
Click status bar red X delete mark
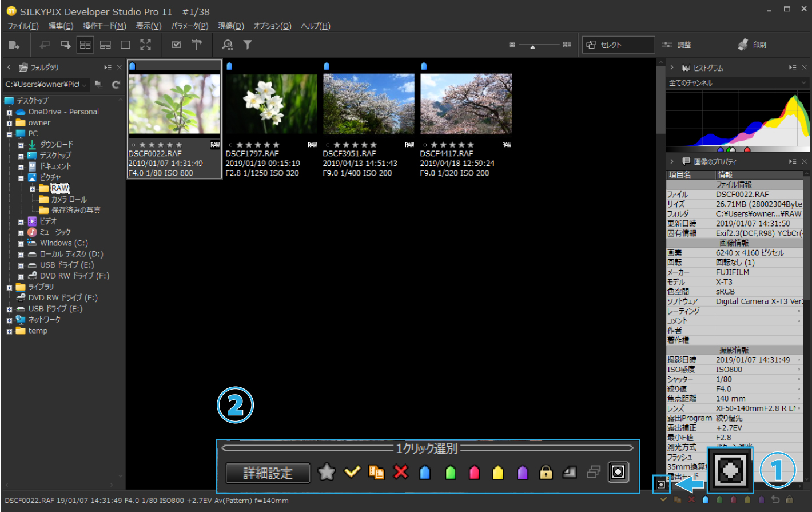click(691, 499)
